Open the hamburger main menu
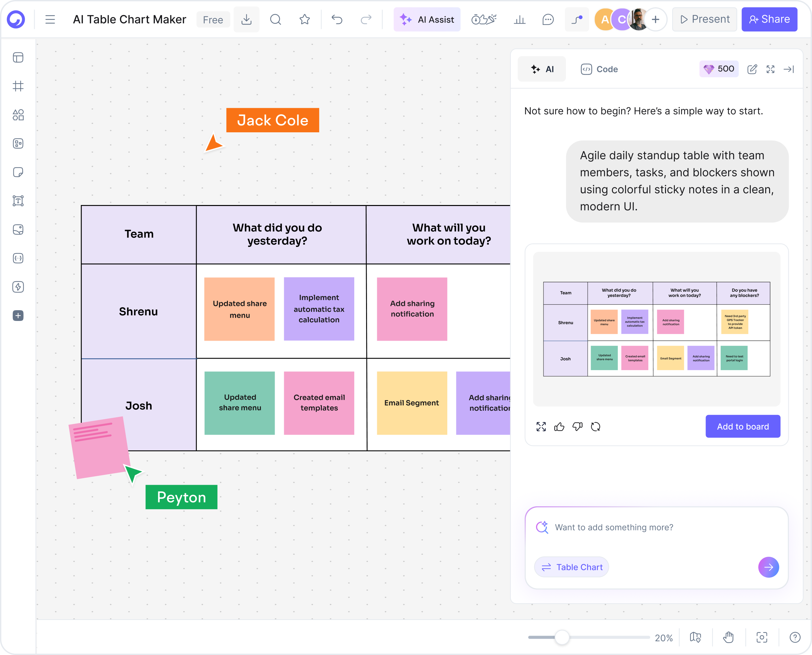 coord(50,19)
